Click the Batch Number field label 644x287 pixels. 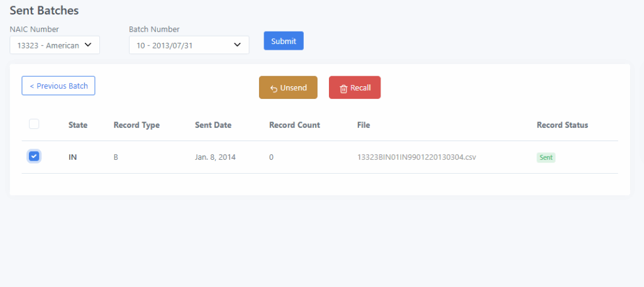154,29
